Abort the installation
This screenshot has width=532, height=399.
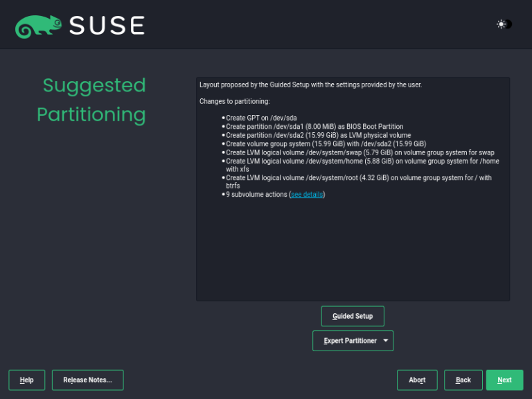click(417, 380)
